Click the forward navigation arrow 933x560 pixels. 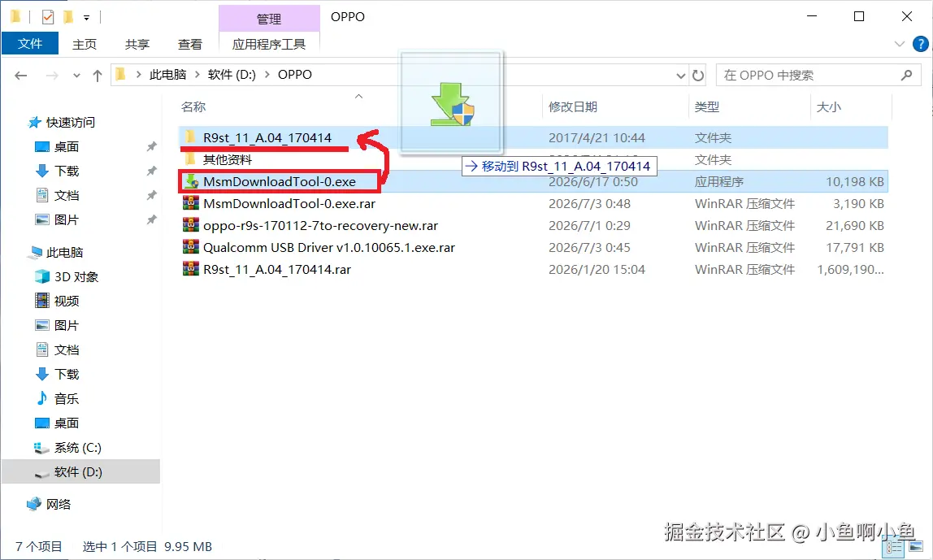coord(52,75)
